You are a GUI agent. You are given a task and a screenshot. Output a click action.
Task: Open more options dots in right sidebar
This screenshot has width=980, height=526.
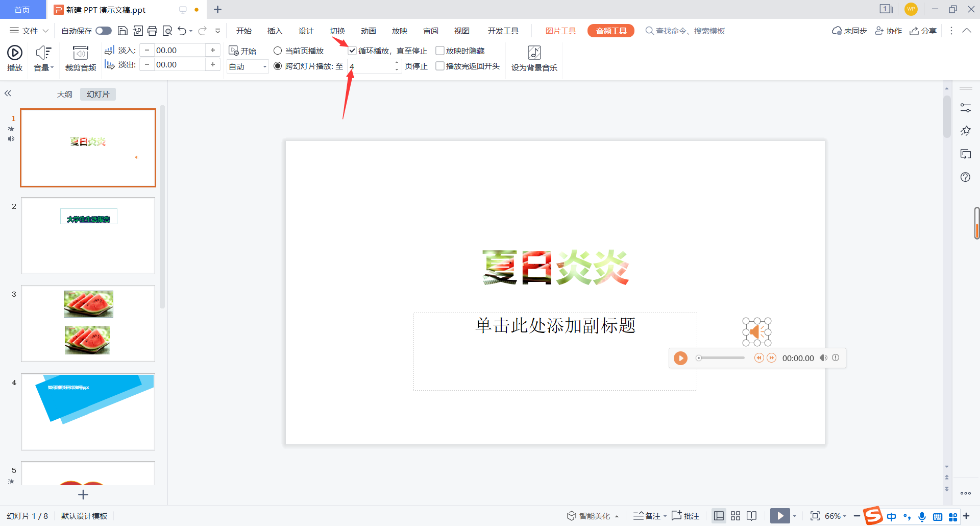click(x=965, y=493)
